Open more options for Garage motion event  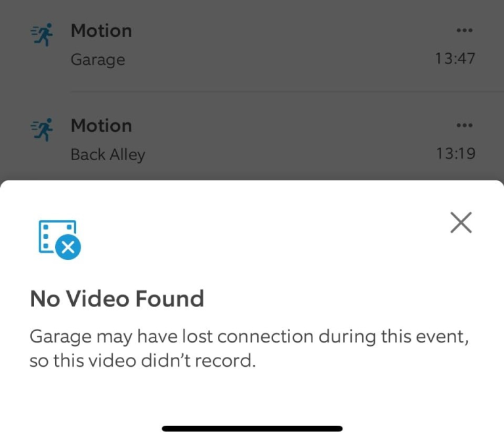(x=463, y=31)
